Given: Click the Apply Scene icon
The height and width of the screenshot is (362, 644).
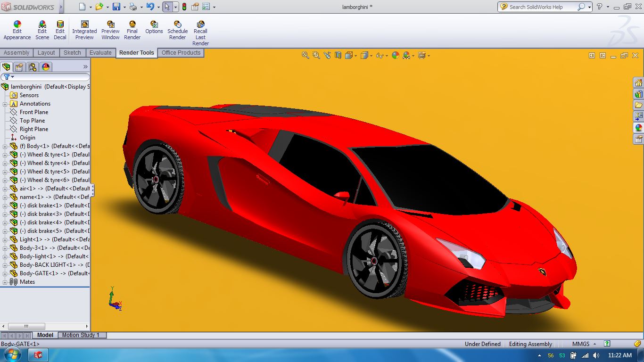Looking at the screenshot, I should coord(406,55).
